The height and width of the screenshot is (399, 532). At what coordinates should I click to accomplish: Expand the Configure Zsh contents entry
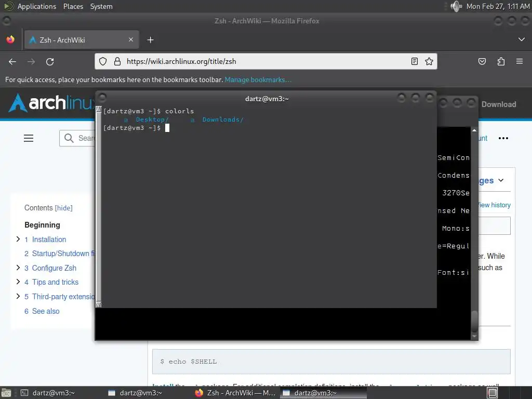(x=18, y=268)
